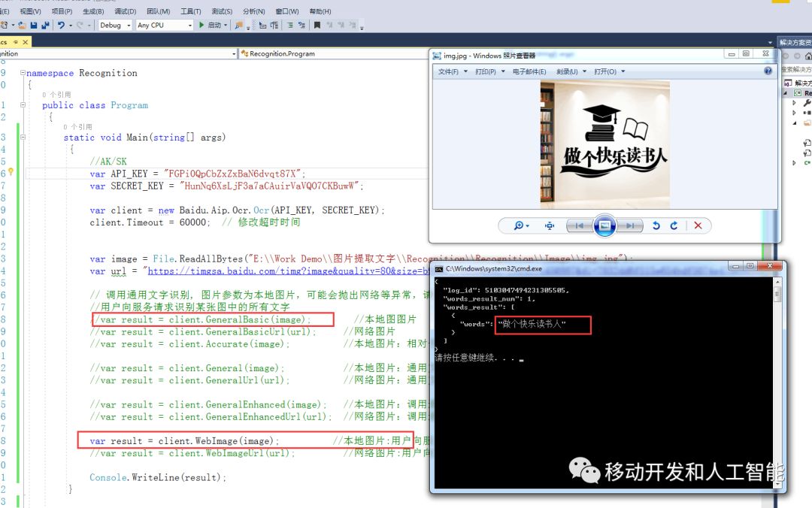
Task: Open the 文件(F) menu in photo viewer
Action: click(x=452, y=71)
